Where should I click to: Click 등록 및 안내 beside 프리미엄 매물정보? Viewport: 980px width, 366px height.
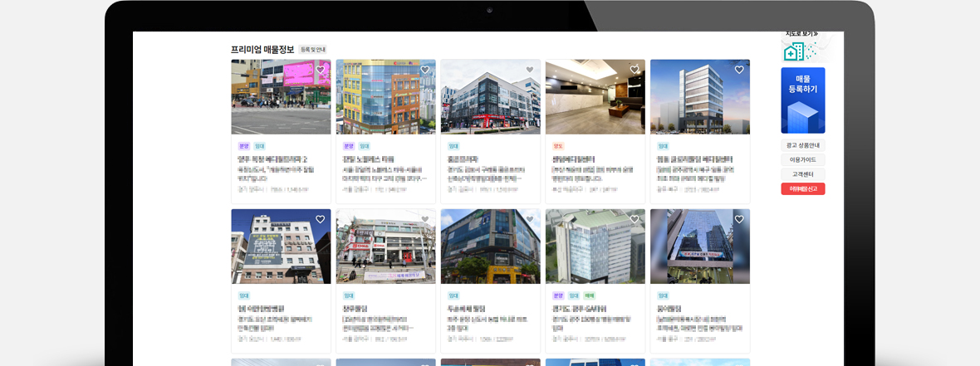pos(313,49)
